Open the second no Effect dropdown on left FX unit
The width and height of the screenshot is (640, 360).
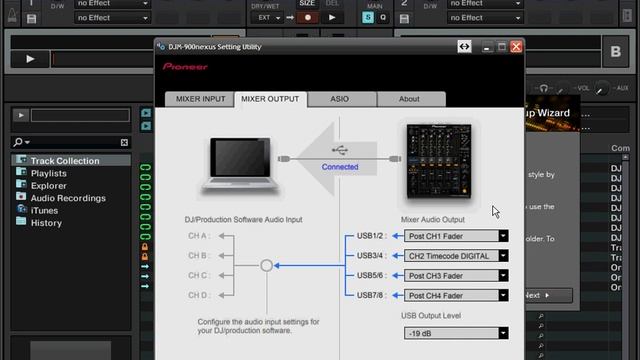(112, 18)
